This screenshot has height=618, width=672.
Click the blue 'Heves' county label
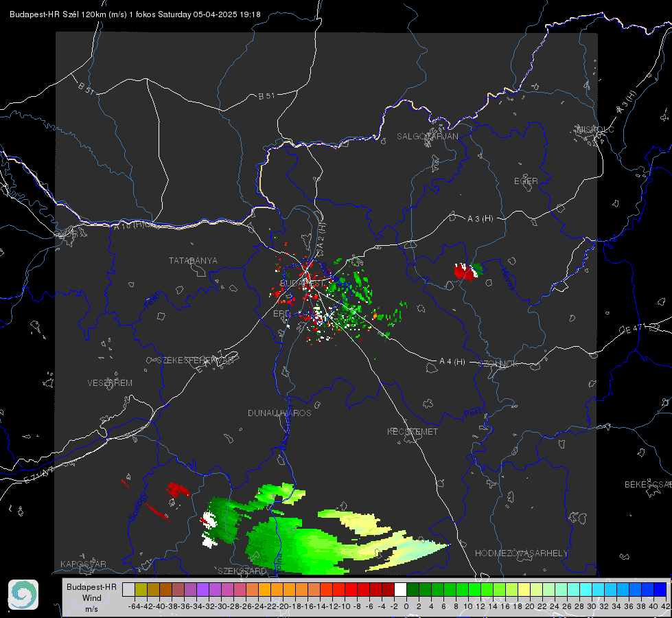[508, 279]
